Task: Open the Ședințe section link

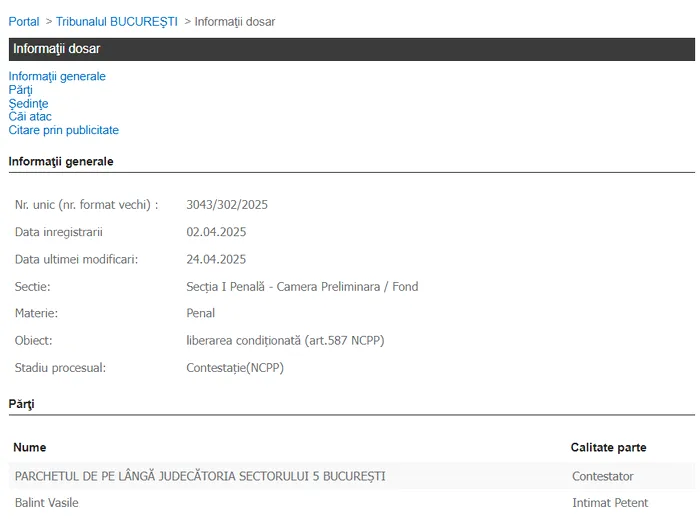Action: (x=28, y=103)
